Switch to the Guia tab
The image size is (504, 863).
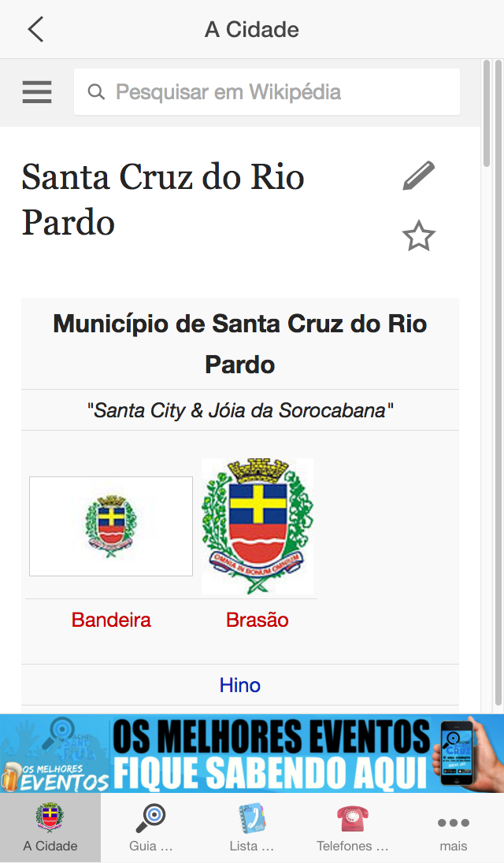click(151, 828)
